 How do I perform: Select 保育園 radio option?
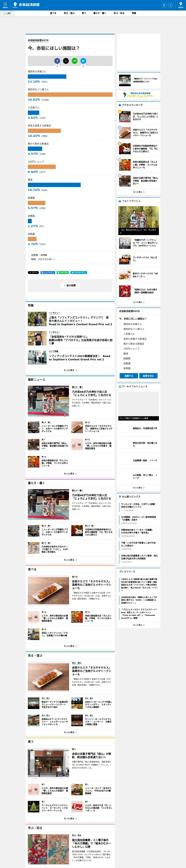(121, 368)
